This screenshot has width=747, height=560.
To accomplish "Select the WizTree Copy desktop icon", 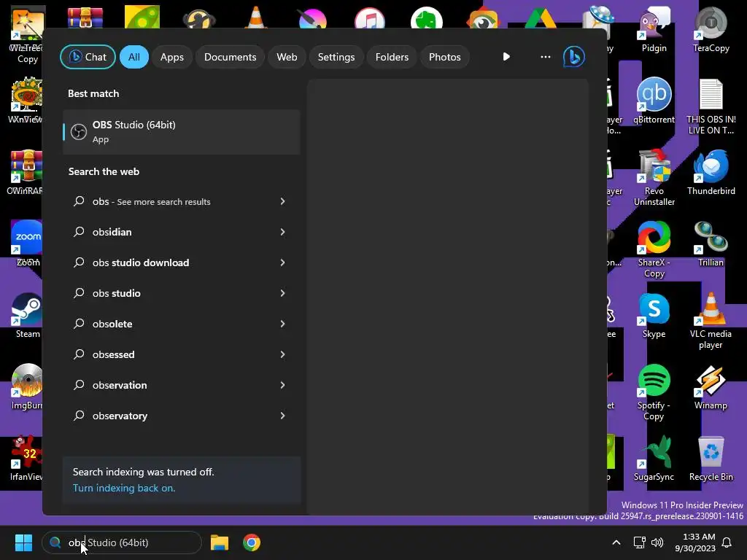I will [27, 35].
